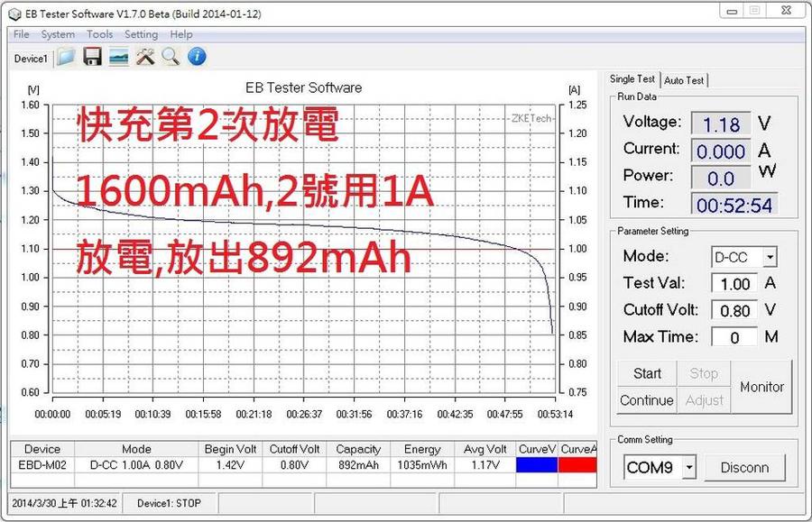
Task: Click the magnifying glass toolbar icon
Action: [171, 58]
